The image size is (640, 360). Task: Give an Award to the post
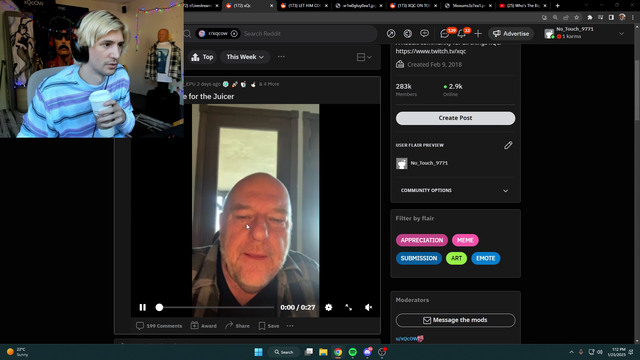(x=204, y=326)
